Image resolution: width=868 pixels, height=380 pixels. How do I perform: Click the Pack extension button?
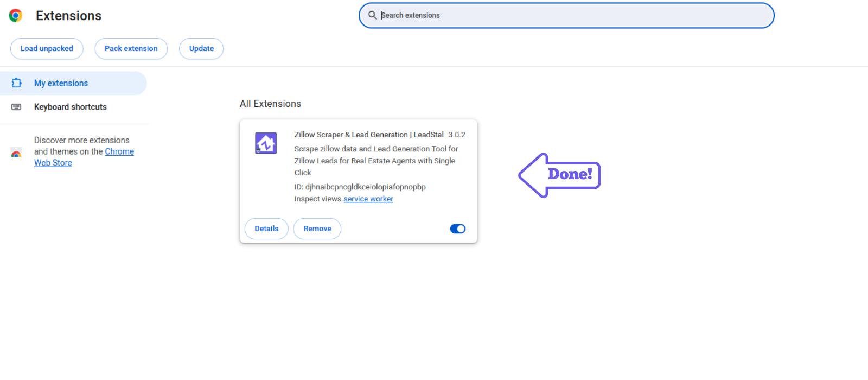(131, 49)
